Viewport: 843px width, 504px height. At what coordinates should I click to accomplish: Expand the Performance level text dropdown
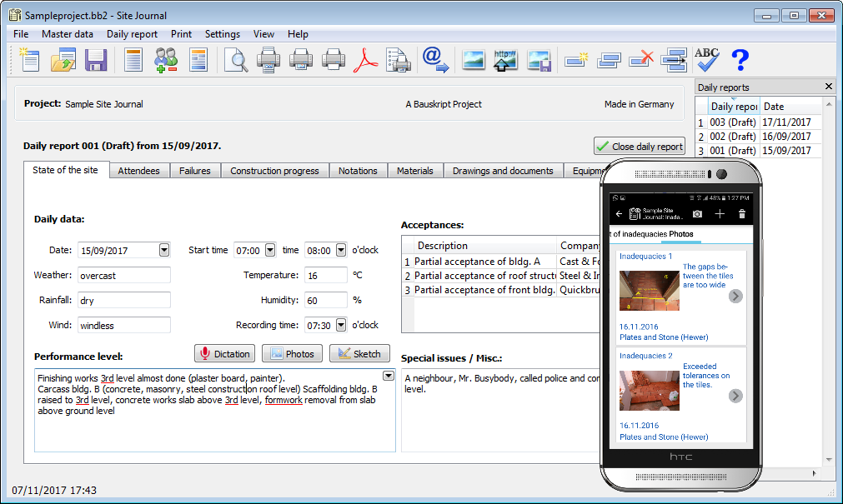388,376
